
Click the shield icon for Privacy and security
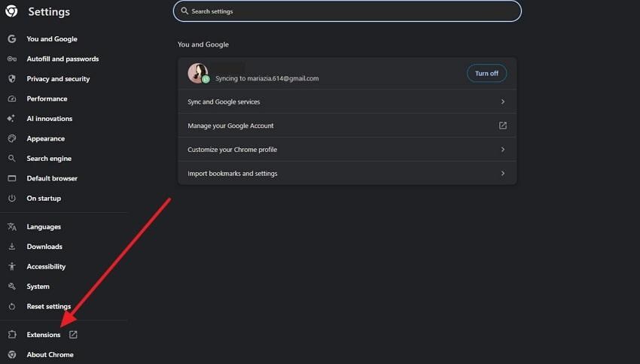12,79
